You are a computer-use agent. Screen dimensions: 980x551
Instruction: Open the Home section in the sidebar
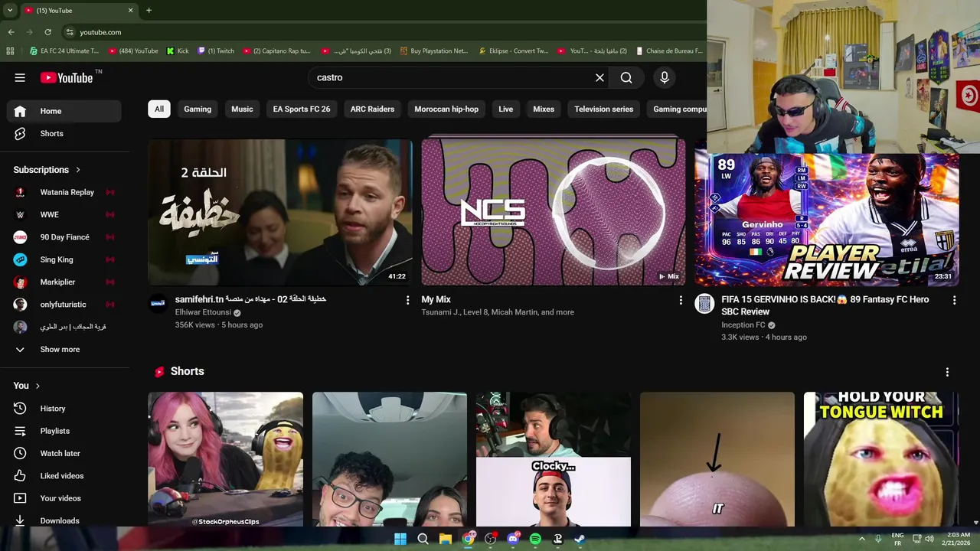(x=64, y=111)
